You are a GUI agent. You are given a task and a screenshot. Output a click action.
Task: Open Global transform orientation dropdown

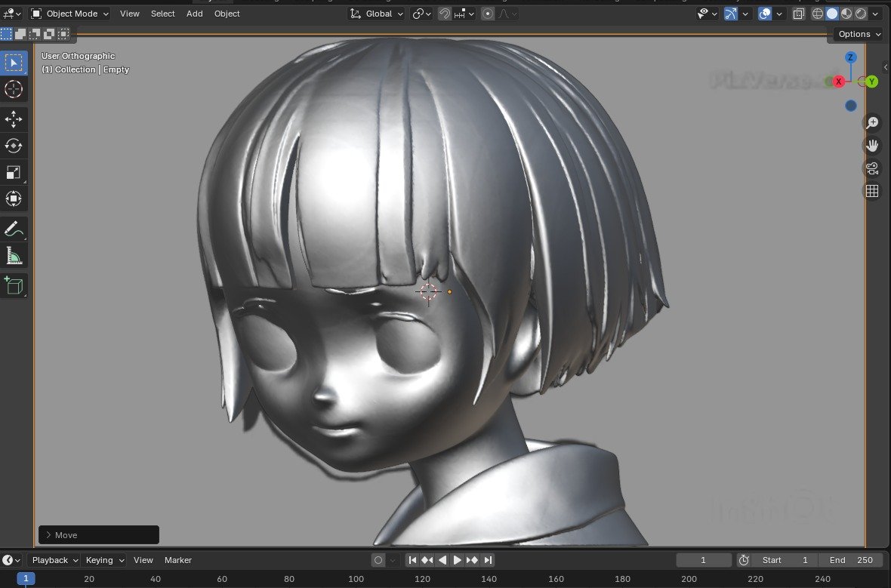coord(376,14)
